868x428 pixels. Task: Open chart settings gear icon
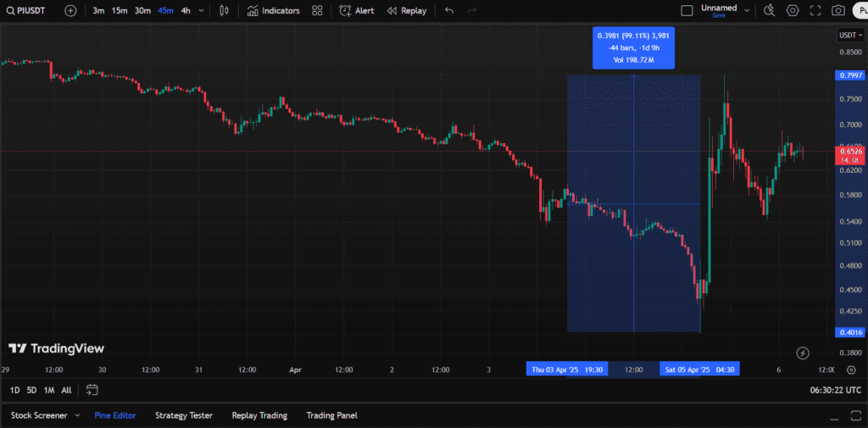pos(793,11)
